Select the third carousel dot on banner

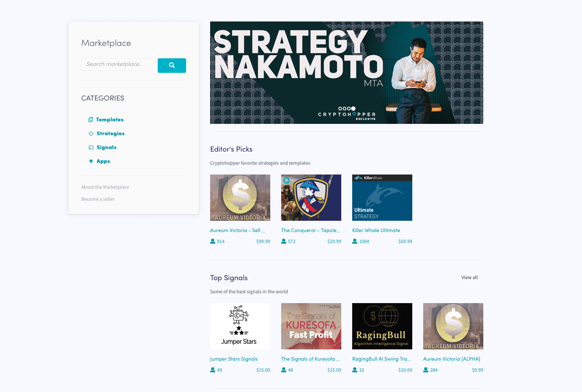pyautogui.click(x=349, y=109)
